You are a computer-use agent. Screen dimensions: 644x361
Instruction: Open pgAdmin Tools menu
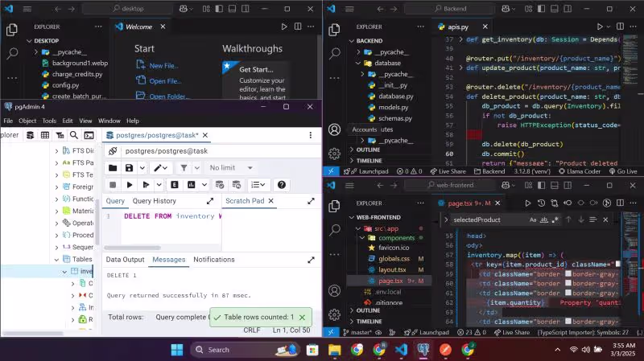point(49,121)
